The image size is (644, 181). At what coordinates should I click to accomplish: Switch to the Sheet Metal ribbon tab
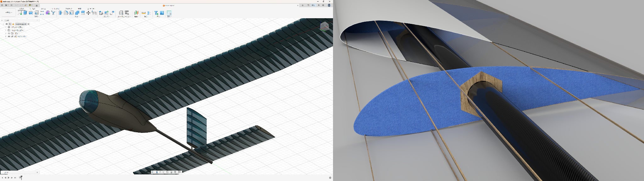point(55,9)
